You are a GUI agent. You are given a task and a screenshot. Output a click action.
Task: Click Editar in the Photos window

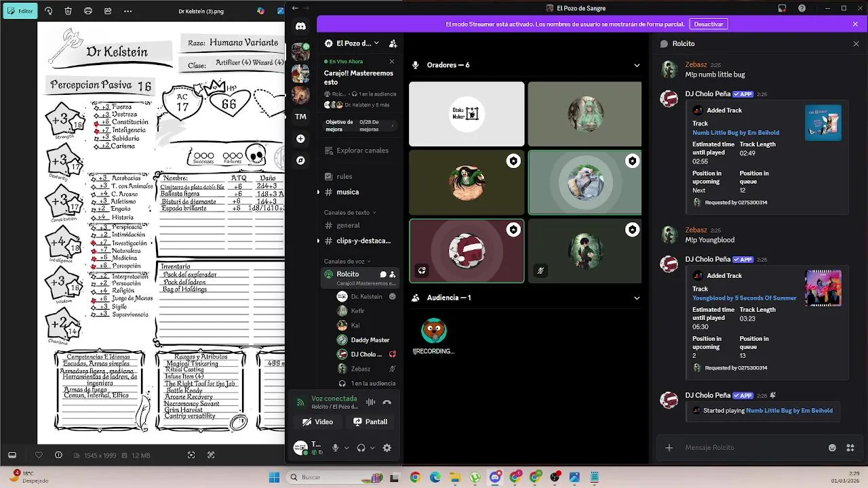[x=20, y=11]
